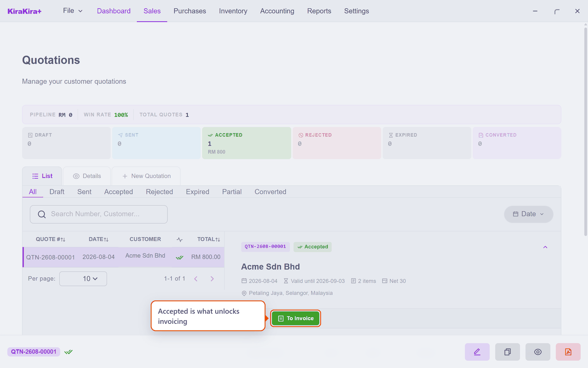Click the Total Quotes 1 stat

coord(164,115)
